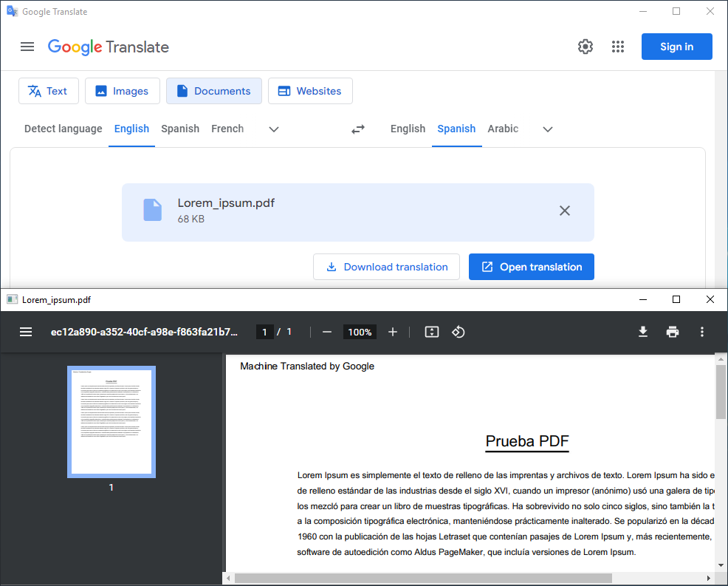Remove the uploaded Lorem_ipsum.pdf file
This screenshot has width=728, height=586.
[x=565, y=210]
